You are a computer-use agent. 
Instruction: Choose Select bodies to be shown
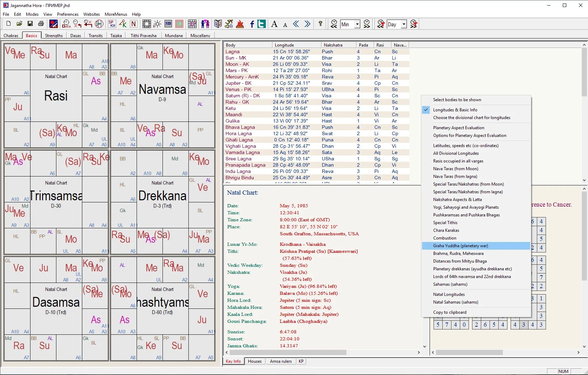pos(476,99)
